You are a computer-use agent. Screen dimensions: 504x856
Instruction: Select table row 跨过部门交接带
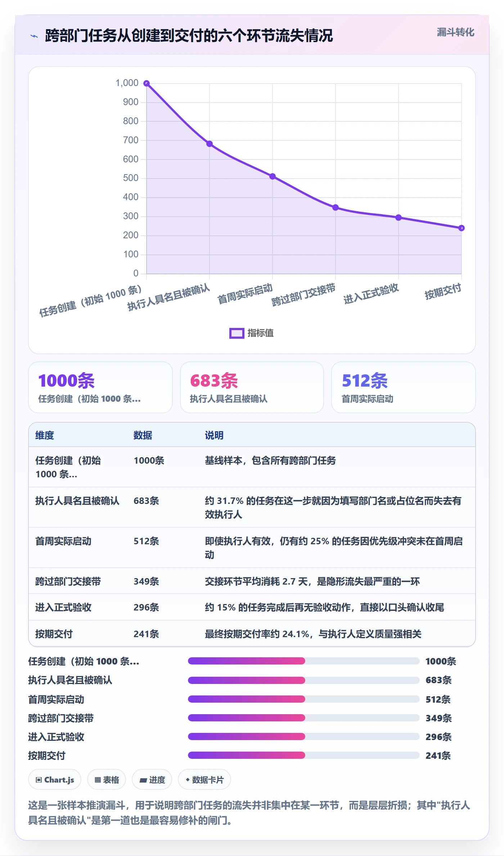(252, 581)
